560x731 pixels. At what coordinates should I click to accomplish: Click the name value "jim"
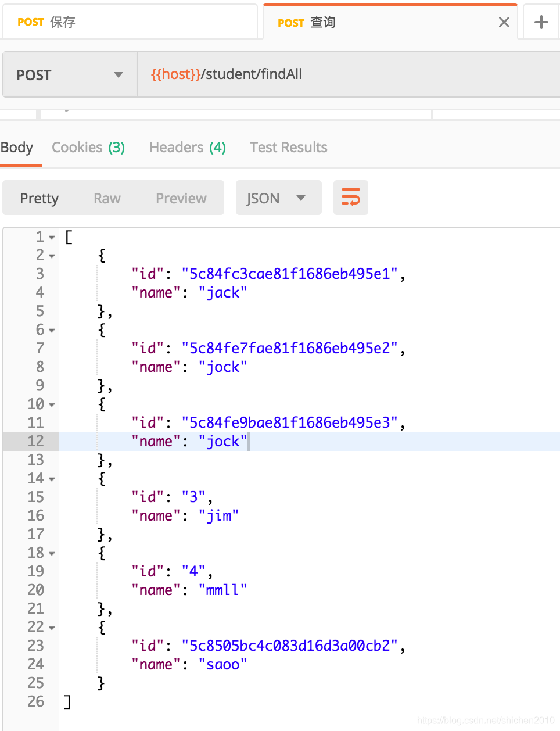[x=218, y=515]
